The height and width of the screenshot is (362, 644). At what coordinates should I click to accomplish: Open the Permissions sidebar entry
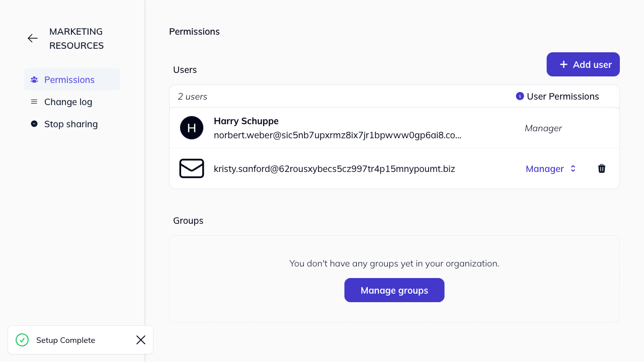69,79
